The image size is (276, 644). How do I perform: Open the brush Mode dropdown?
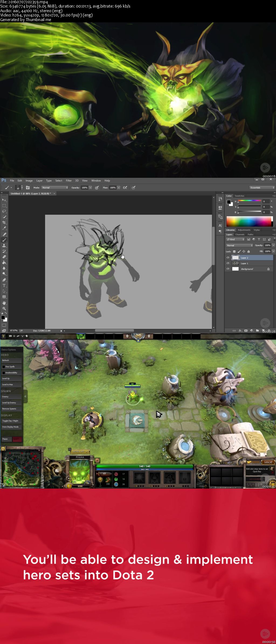pyautogui.click(x=55, y=188)
